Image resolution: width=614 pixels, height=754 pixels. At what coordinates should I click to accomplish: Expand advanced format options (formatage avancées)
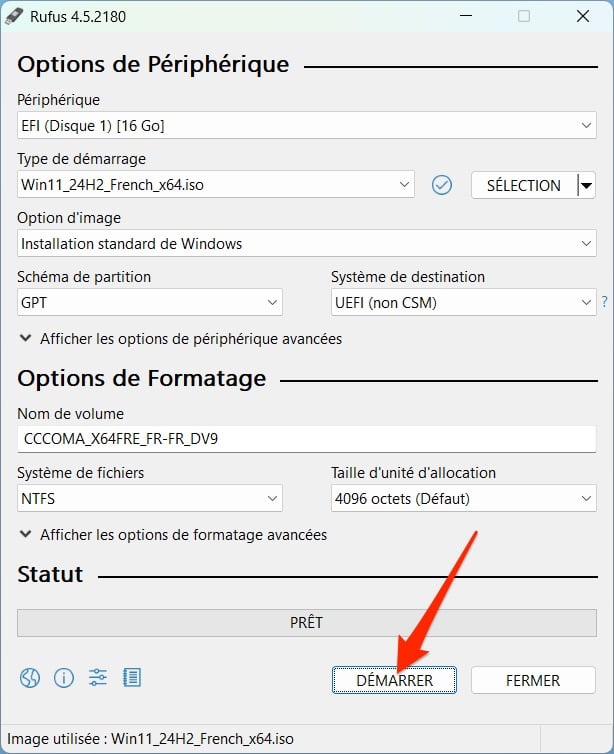173,535
